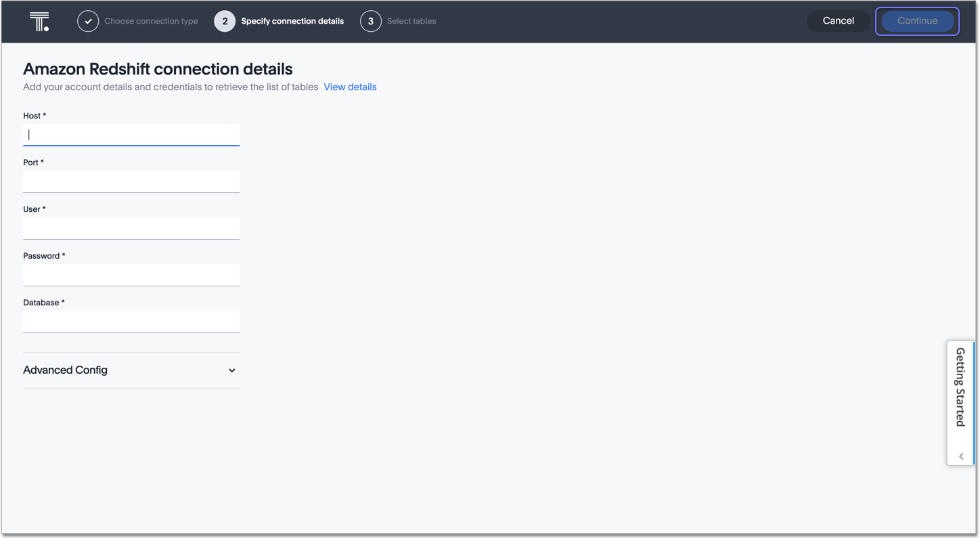This screenshot has width=980, height=539.
Task: Click the step 3 number circle
Action: tap(370, 21)
